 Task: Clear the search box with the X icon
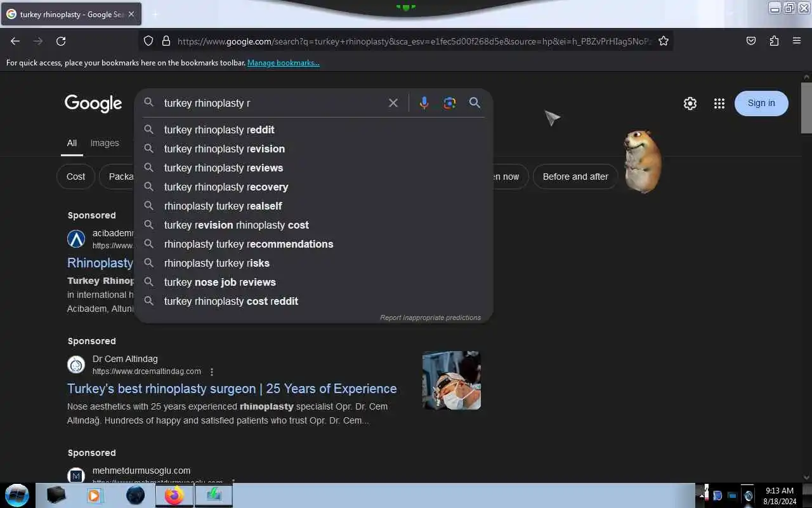click(x=393, y=103)
